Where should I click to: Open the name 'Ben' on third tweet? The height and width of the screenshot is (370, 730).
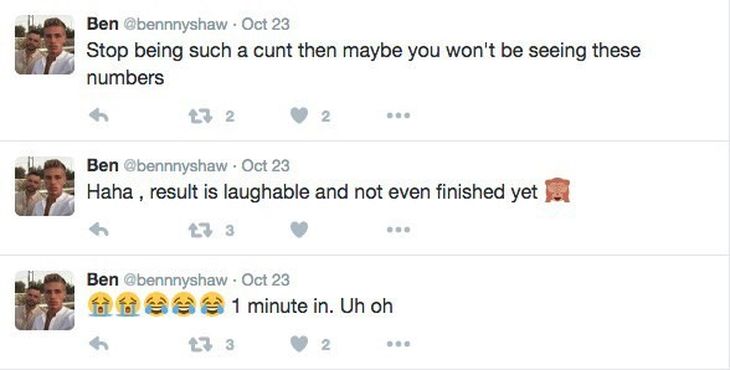[102, 280]
